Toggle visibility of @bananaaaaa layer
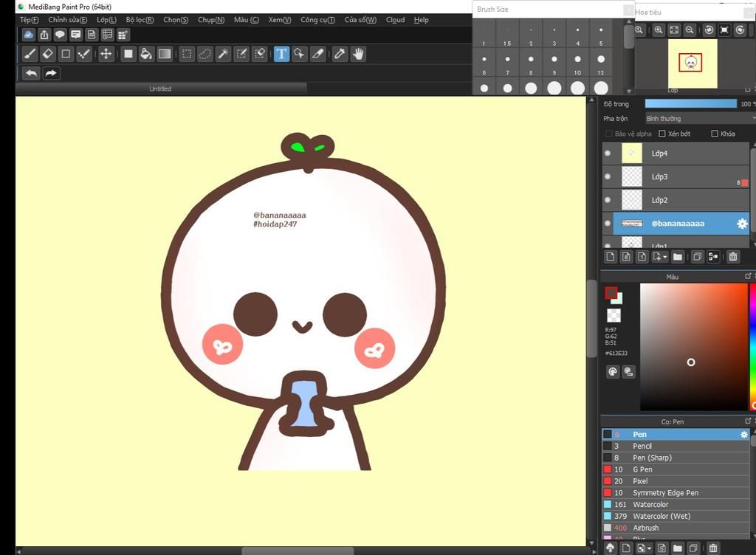Screen dimensions: 756x555 [x=608, y=223]
